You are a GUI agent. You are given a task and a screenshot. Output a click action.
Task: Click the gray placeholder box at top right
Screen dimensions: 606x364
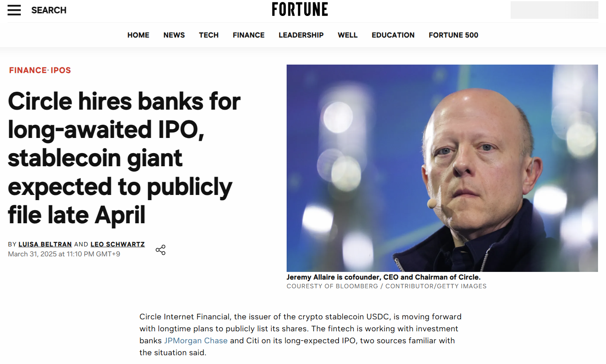(x=554, y=10)
